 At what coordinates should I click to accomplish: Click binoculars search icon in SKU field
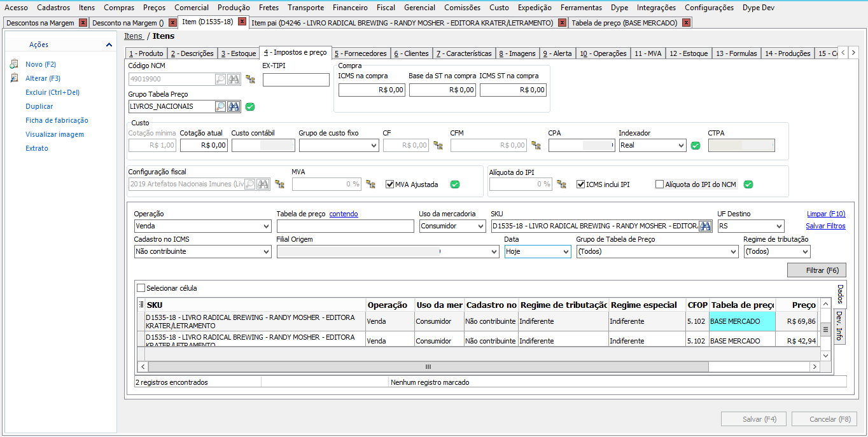click(x=705, y=226)
